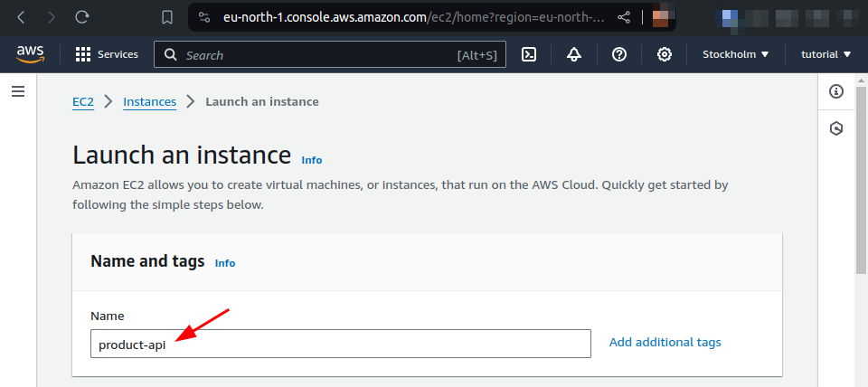Screen dimensions: 868x387
Task: Go to the EC2 breadcrumb link
Action: click(83, 102)
